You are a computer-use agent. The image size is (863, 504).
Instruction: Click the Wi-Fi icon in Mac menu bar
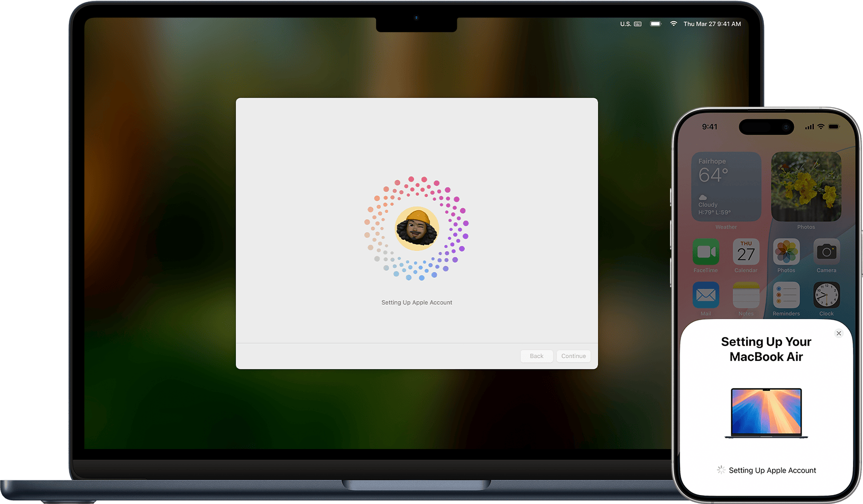(x=673, y=24)
